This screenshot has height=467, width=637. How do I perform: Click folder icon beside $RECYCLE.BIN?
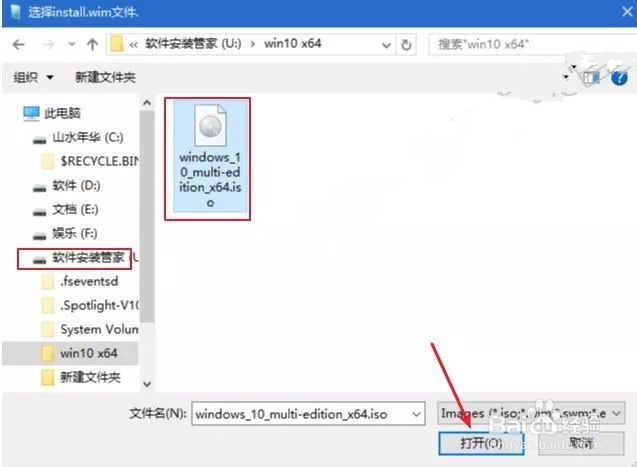tap(48, 162)
